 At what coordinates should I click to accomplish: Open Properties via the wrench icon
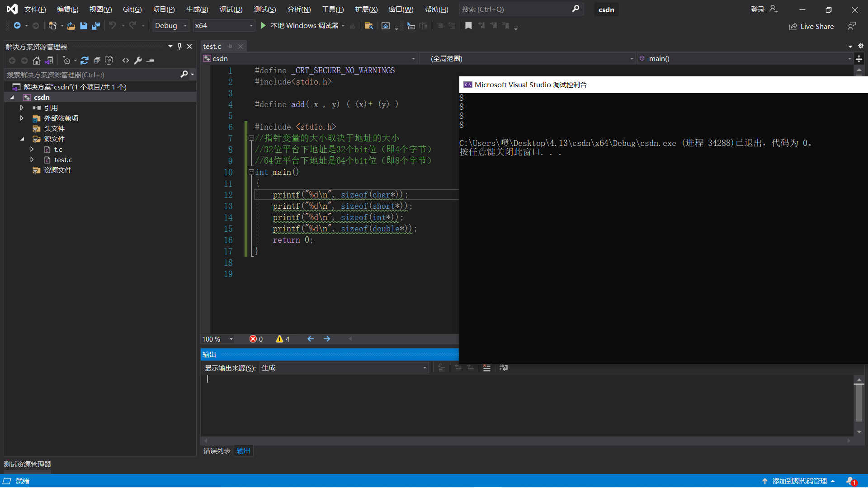(138, 61)
